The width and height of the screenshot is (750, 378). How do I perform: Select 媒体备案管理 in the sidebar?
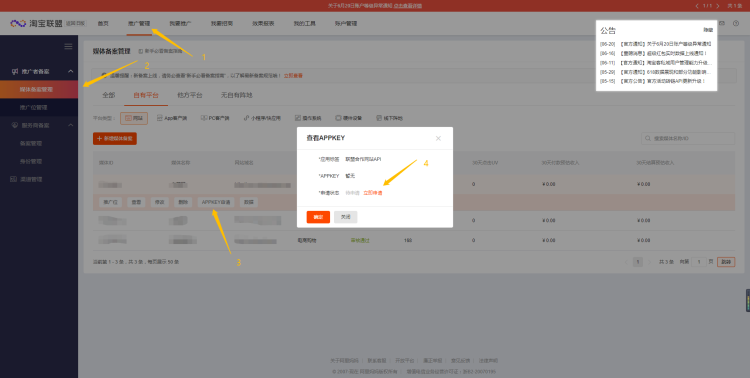coord(39,89)
